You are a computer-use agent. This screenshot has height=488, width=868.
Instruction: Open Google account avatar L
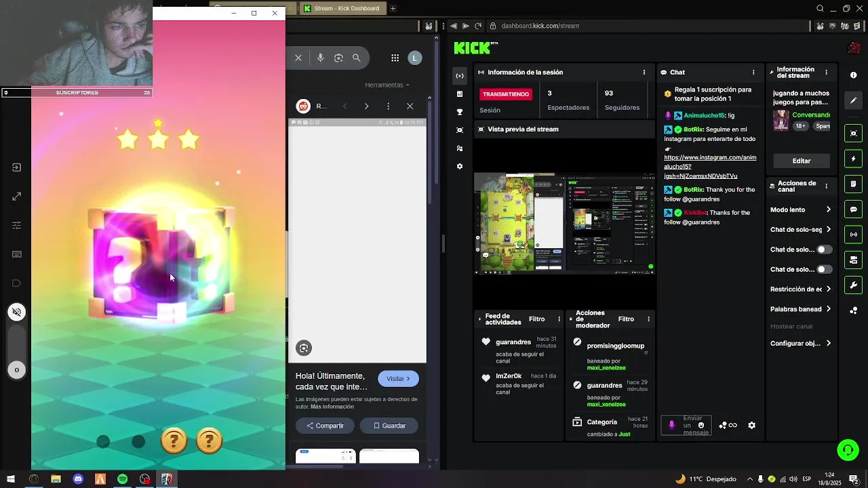click(x=415, y=58)
